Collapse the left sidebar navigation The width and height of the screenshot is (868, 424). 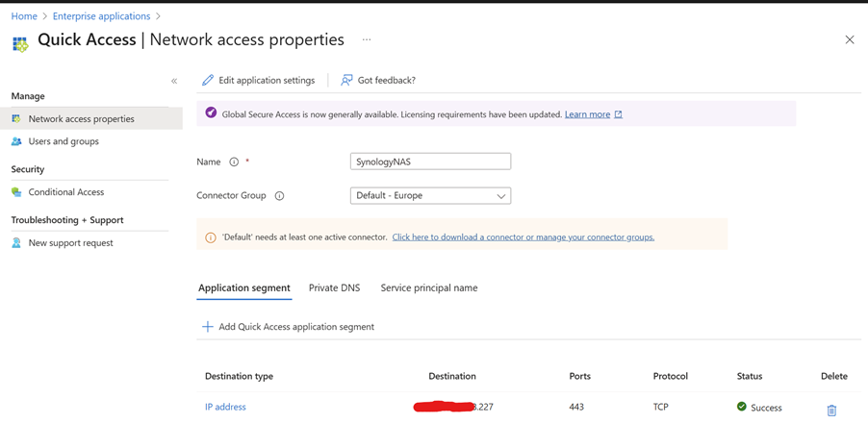(x=174, y=81)
